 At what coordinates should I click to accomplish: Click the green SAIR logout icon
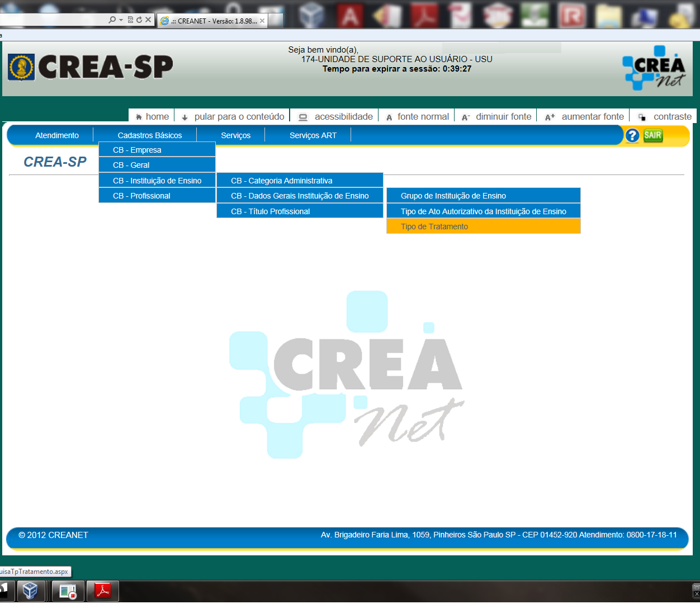click(x=652, y=135)
